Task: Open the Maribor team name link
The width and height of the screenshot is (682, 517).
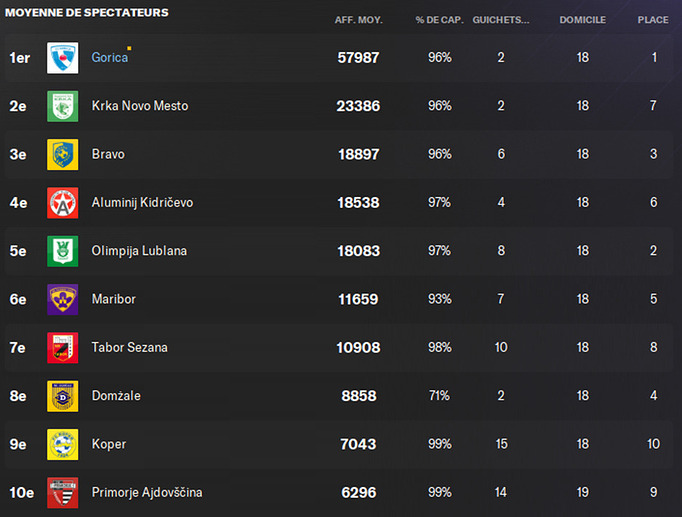Action: [114, 299]
